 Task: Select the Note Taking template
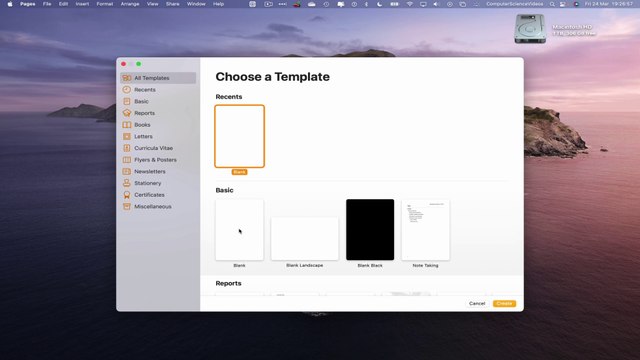coord(425,230)
